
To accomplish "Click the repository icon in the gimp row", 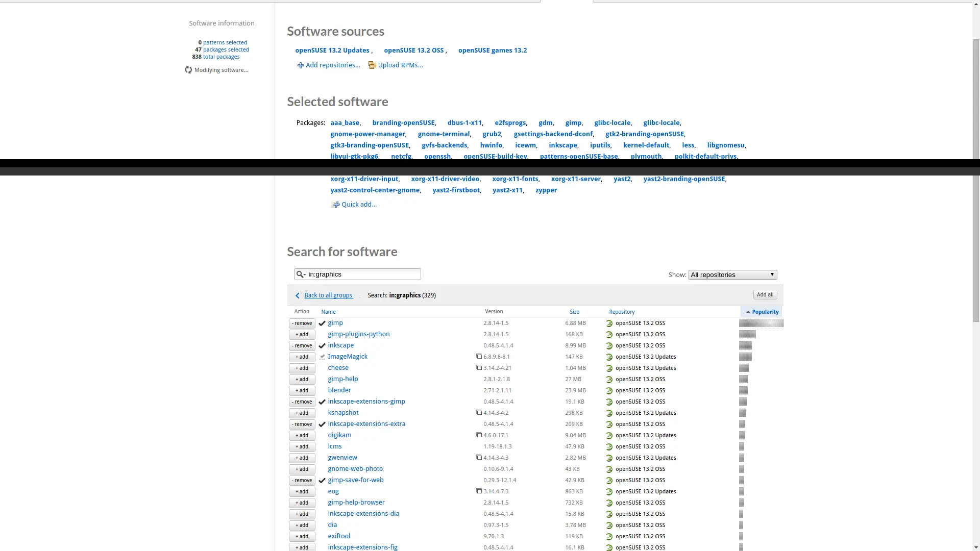I will (609, 323).
